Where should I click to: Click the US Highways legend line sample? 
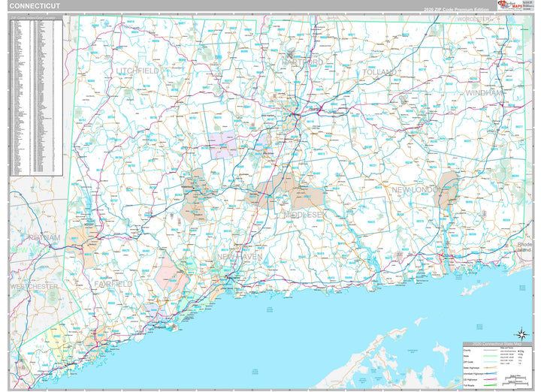pyautogui.click(x=490, y=379)
